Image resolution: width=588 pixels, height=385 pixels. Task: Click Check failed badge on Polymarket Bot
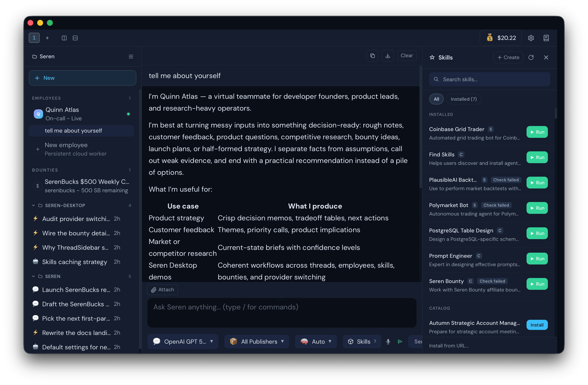pos(496,205)
